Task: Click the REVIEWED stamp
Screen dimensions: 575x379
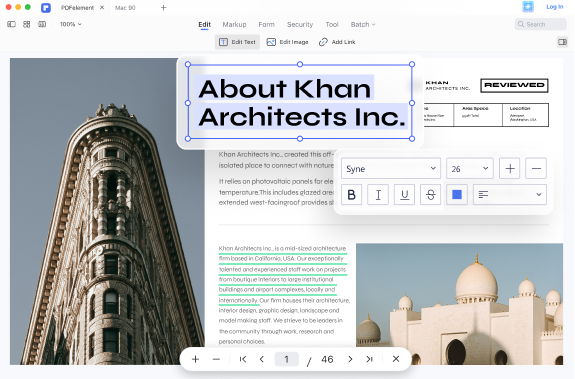Action: coord(514,85)
